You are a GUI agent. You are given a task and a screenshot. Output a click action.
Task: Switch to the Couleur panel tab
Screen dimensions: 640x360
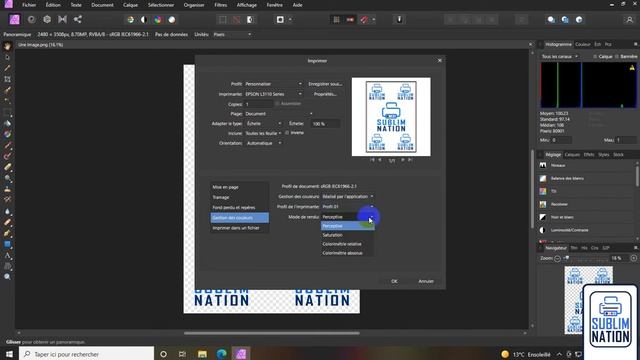582,44
